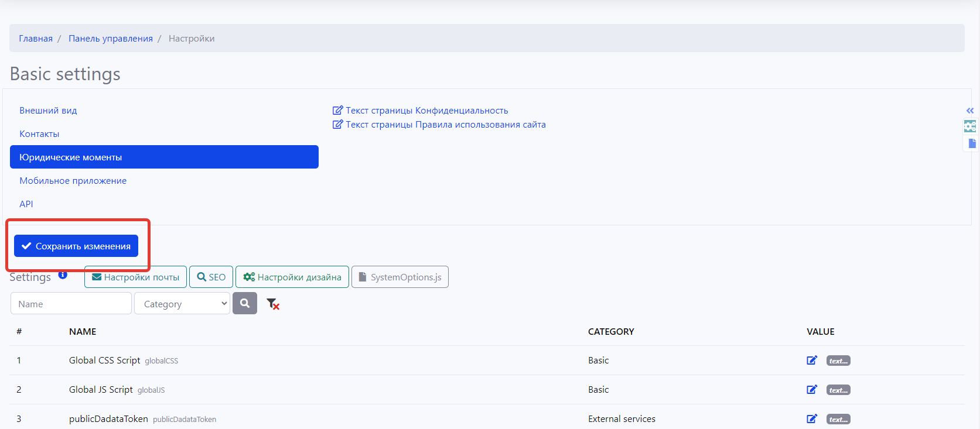Edit the Global JS Script value
The image size is (980, 429).
811,390
